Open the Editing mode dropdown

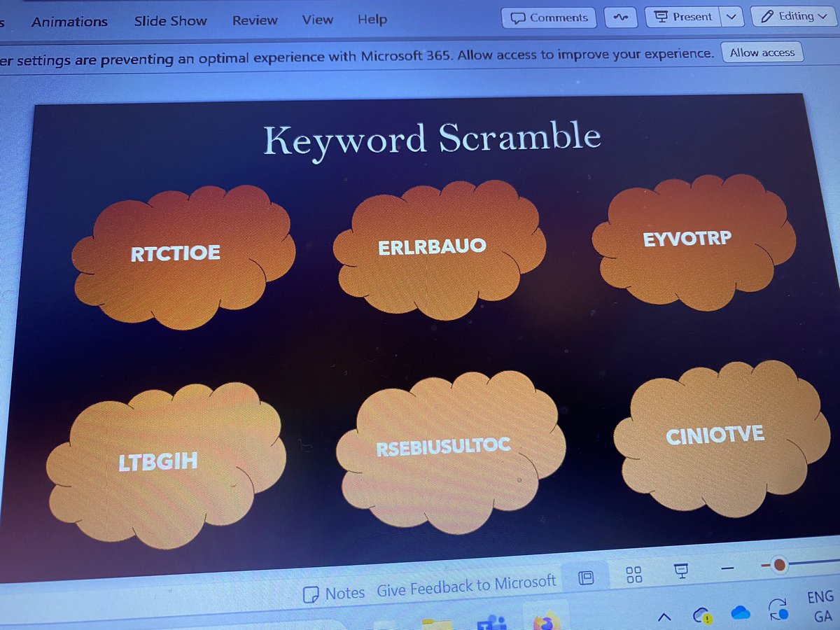(794, 16)
